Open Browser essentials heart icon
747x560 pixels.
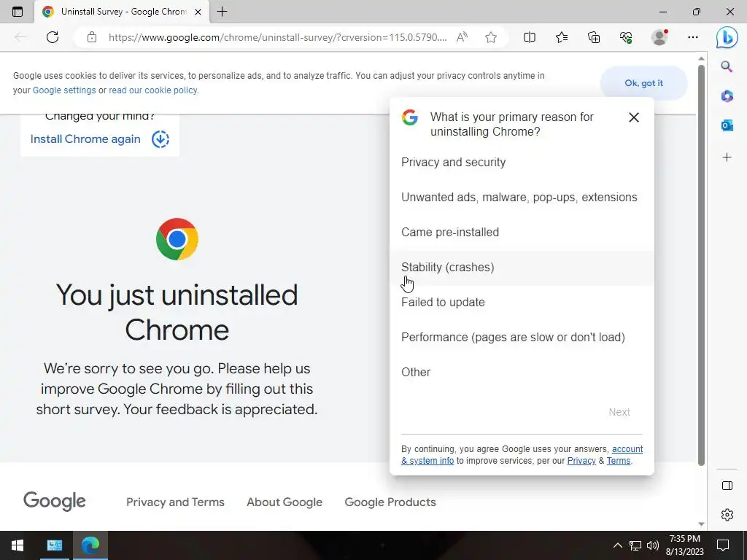click(626, 37)
